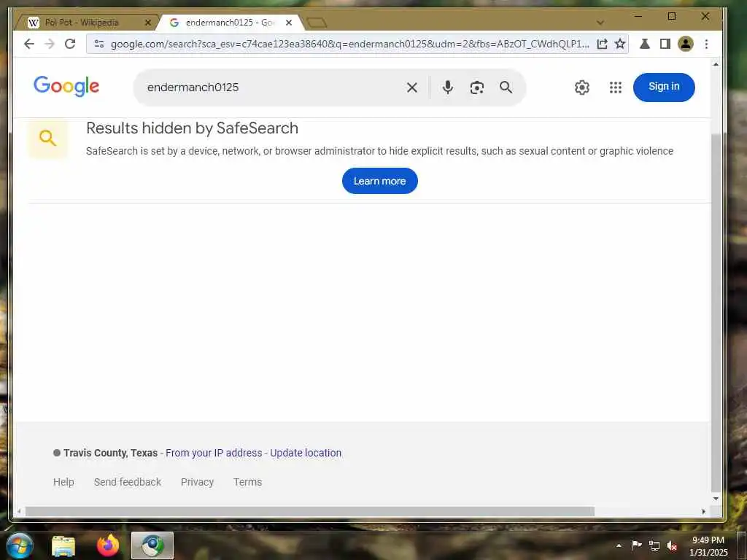
Task: Click the URL address bar
Action: pyautogui.click(x=349, y=44)
